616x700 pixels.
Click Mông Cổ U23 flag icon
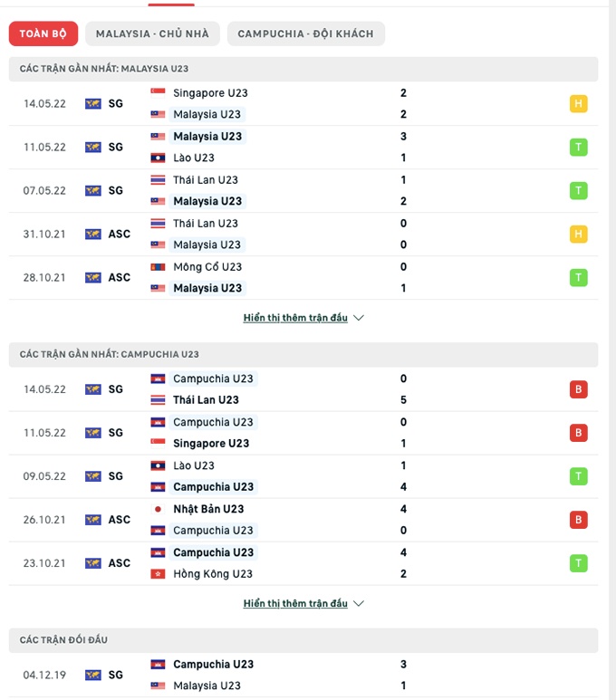click(159, 267)
